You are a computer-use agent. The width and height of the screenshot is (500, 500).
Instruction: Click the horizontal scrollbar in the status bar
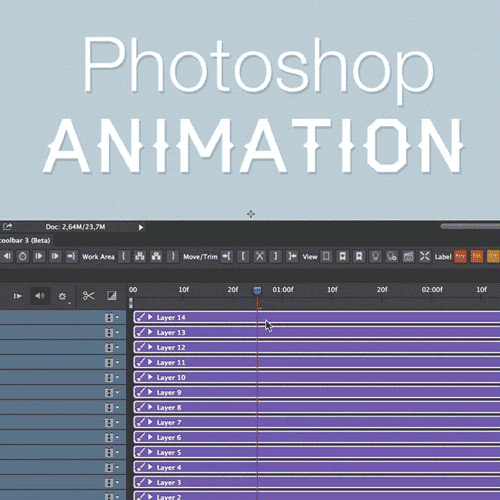tap(470, 226)
